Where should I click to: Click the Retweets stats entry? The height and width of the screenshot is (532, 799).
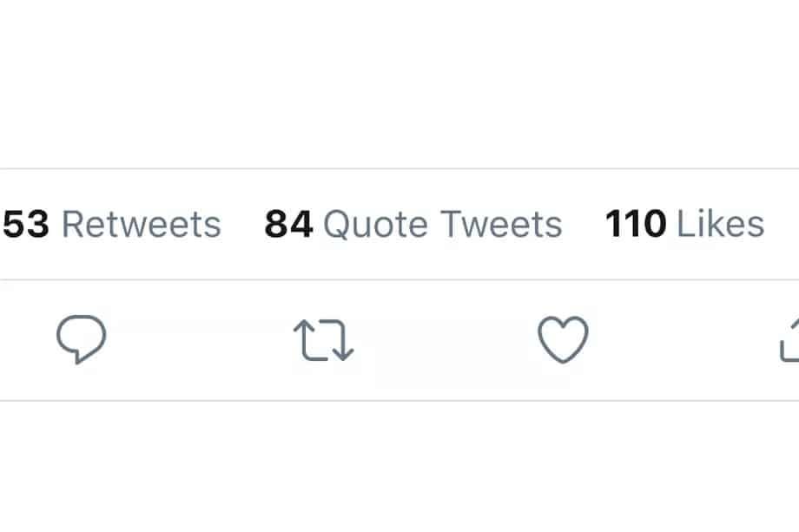point(111,224)
